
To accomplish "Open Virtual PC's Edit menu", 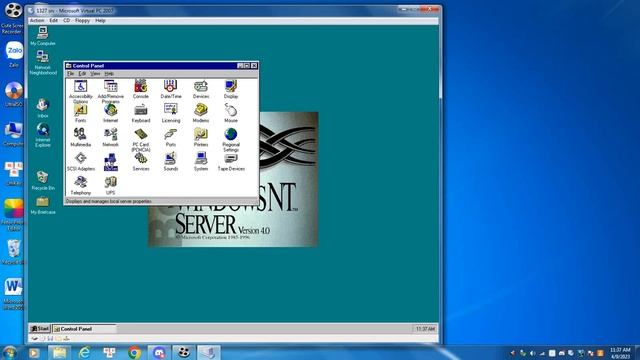I will pyautogui.click(x=53, y=20).
